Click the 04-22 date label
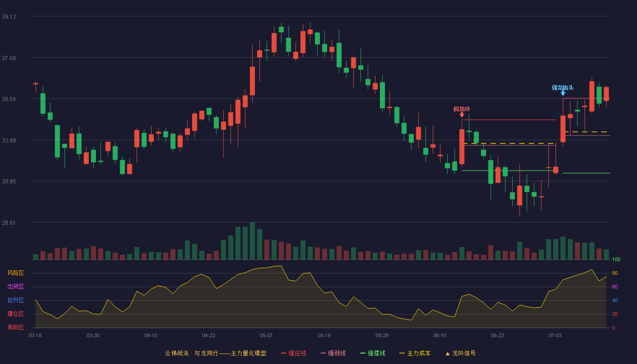The height and width of the screenshot is (364, 637). [208, 335]
